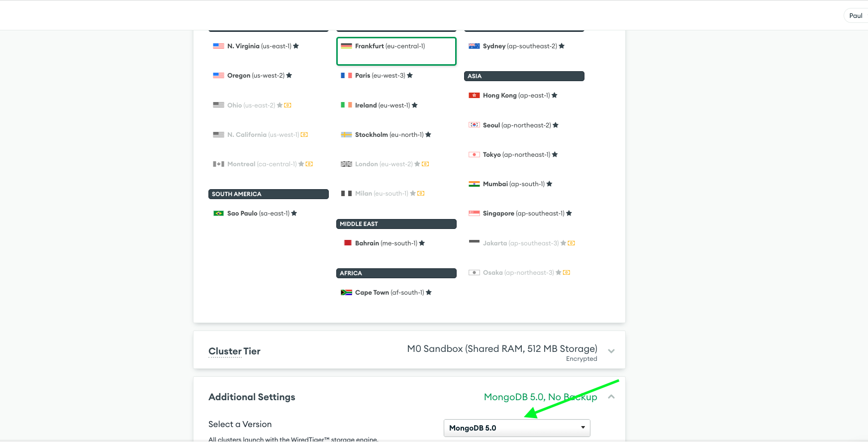Click the paid-tier icon next to Ohio

288,106
